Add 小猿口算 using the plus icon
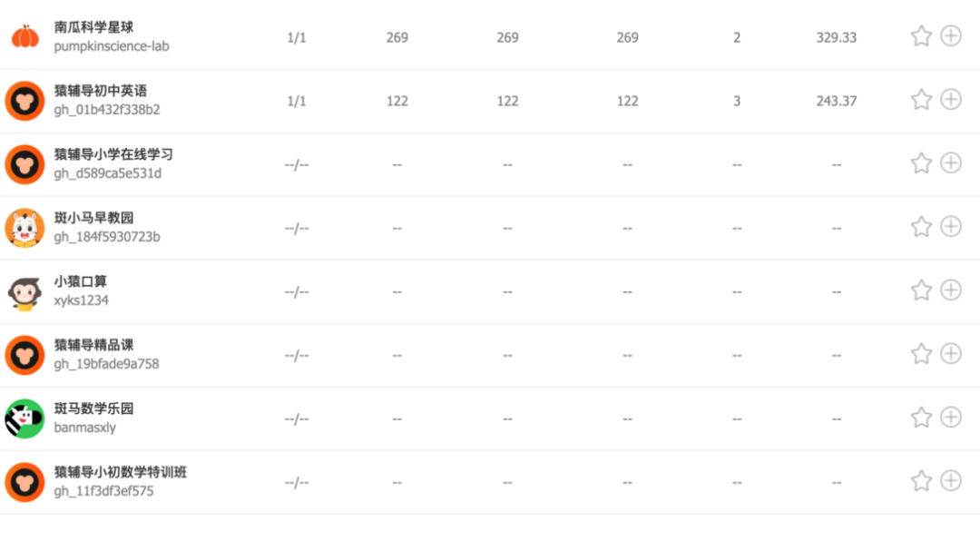This screenshot has width=980, height=541. [x=950, y=290]
